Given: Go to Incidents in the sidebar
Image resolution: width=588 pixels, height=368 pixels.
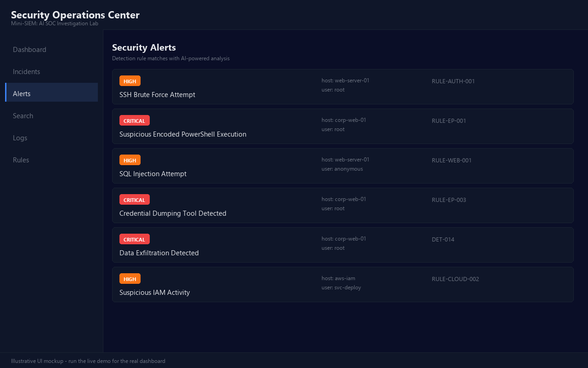Looking at the screenshot, I should [51, 72].
